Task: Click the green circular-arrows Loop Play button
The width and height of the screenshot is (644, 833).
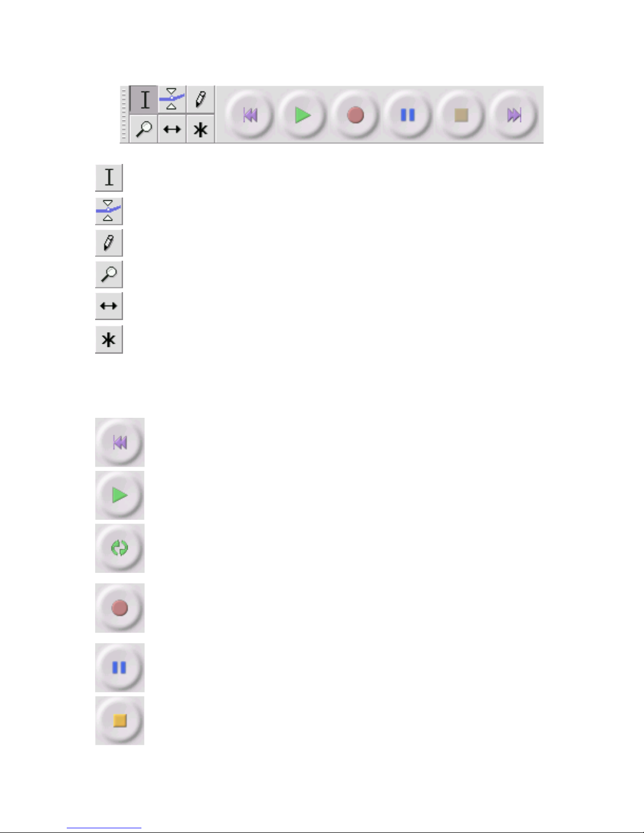Action: click(120, 548)
